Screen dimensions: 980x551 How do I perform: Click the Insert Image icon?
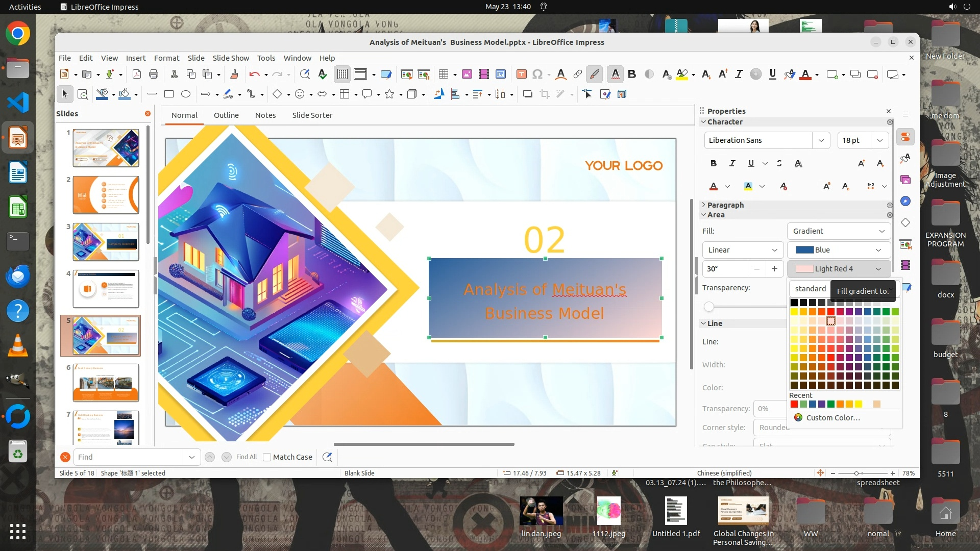467,74
